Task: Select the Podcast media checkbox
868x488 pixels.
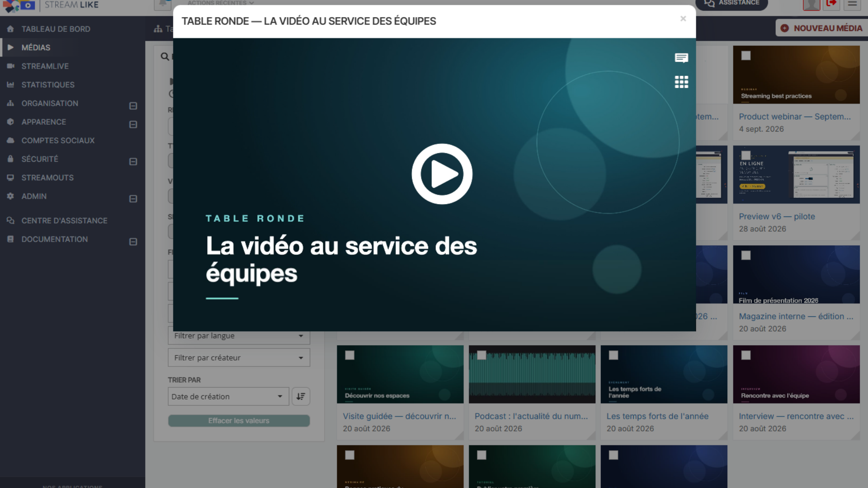Action: coord(482,355)
